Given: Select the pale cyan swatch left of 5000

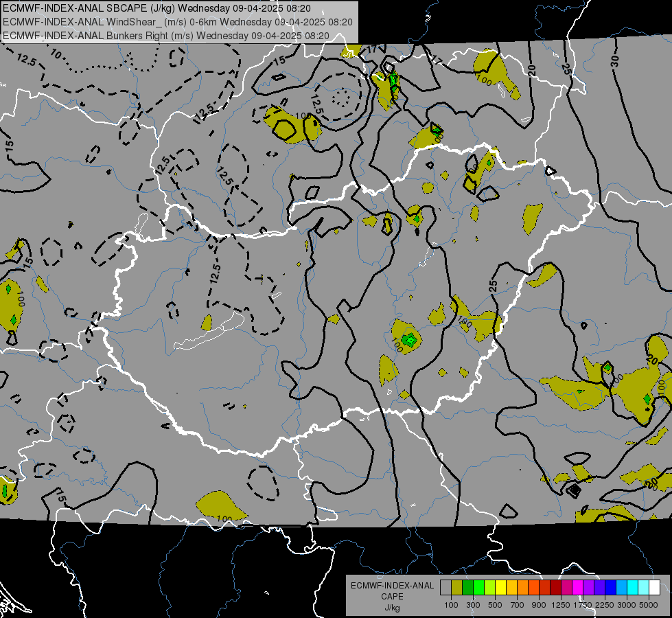Looking at the screenshot, I should pos(644,587).
